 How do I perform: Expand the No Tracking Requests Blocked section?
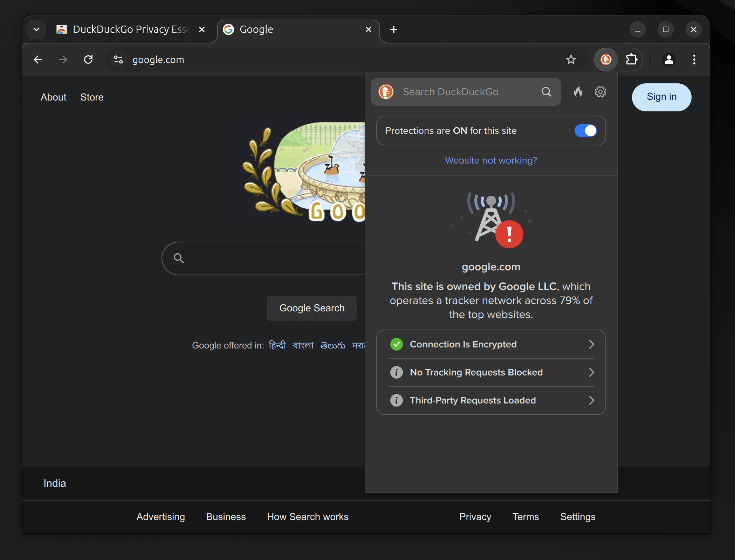click(491, 372)
